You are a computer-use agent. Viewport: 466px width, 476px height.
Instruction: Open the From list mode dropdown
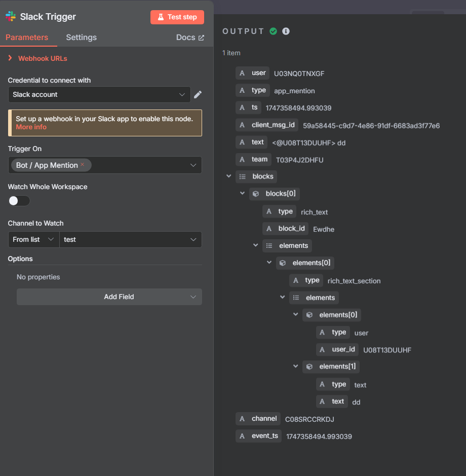(x=33, y=239)
